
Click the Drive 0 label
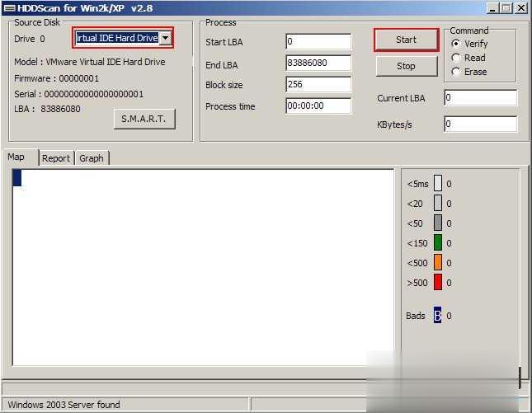29,39
